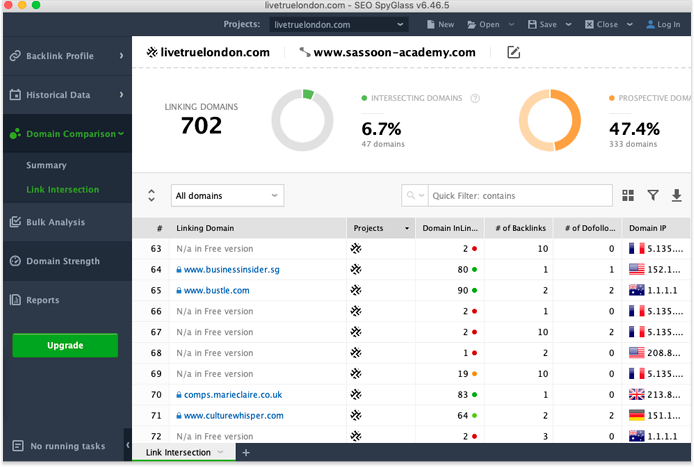Open the Projects dropdown livetruelondon.com
694x467 pixels.
tap(339, 25)
